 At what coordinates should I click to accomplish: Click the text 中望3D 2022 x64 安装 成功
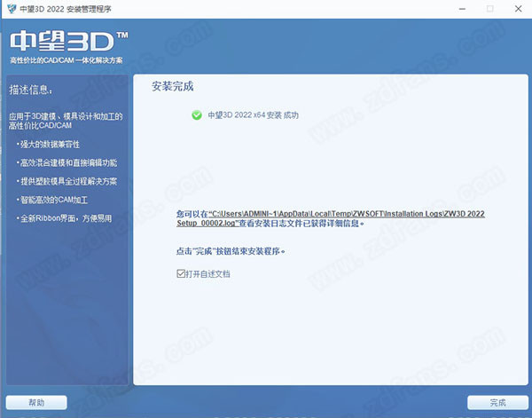click(x=253, y=115)
